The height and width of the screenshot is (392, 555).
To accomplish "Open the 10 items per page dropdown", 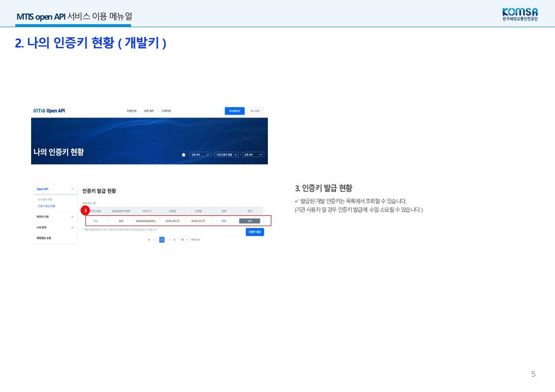I will click(184, 239).
